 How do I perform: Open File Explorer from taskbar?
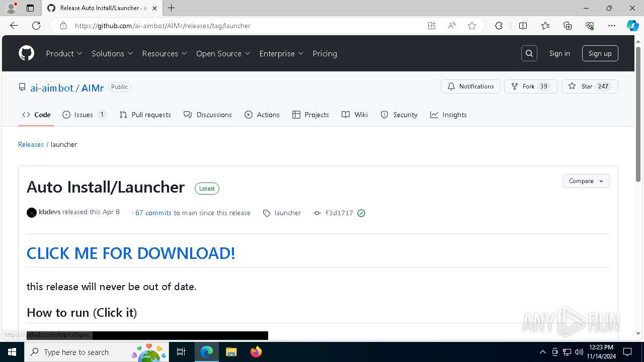point(231,352)
